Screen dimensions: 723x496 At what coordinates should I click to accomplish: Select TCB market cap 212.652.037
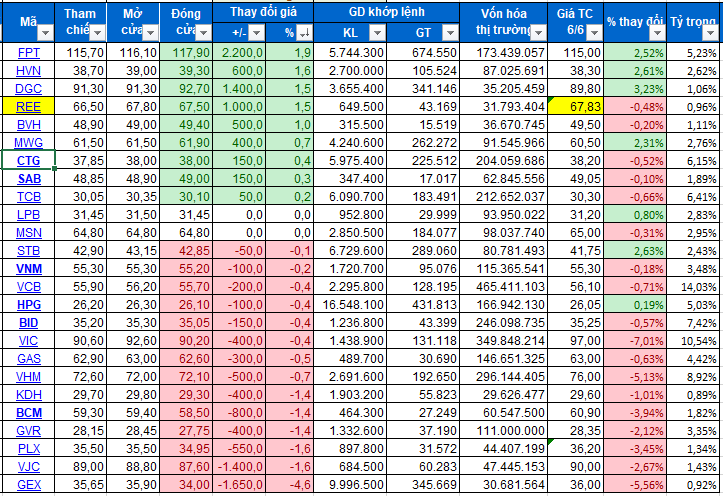pos(504,197)
